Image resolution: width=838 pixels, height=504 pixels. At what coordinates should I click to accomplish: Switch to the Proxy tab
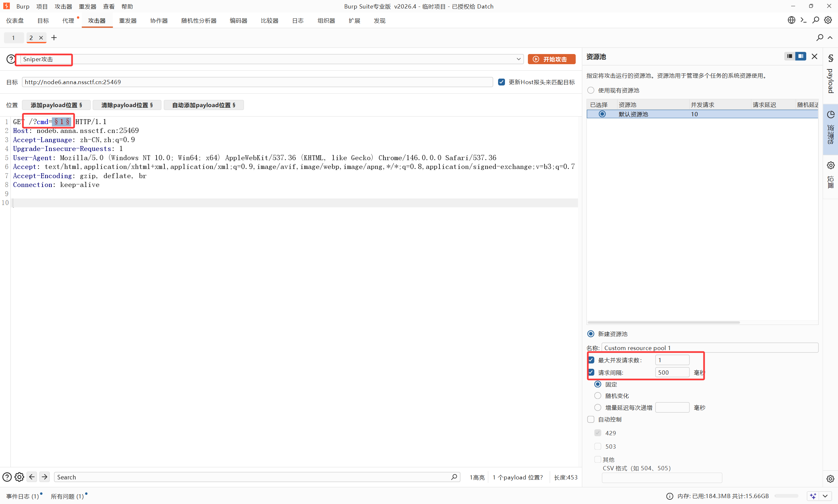pos(68,21)
